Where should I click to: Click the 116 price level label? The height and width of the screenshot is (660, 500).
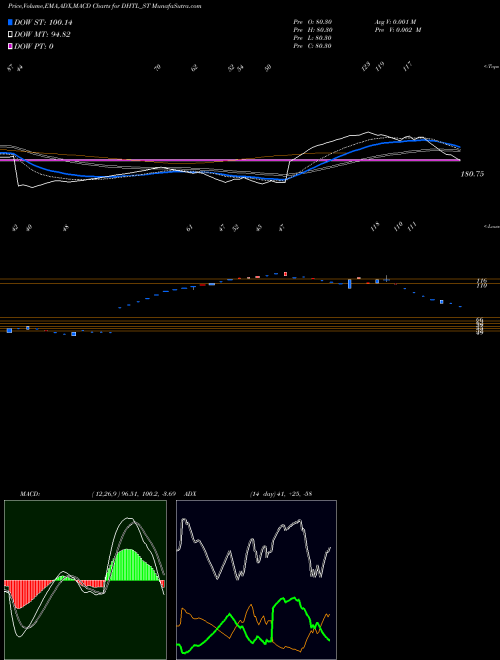481,281
